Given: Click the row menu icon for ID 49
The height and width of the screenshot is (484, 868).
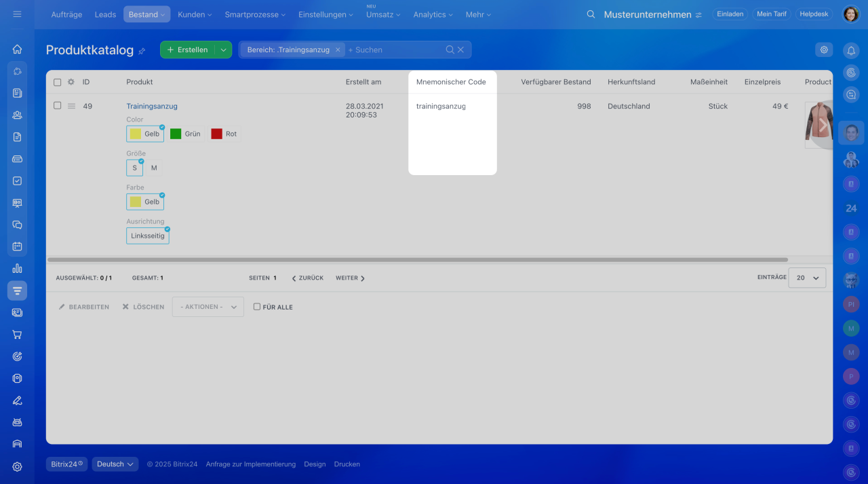Looking at the screenshot, I should coord(71,106).
